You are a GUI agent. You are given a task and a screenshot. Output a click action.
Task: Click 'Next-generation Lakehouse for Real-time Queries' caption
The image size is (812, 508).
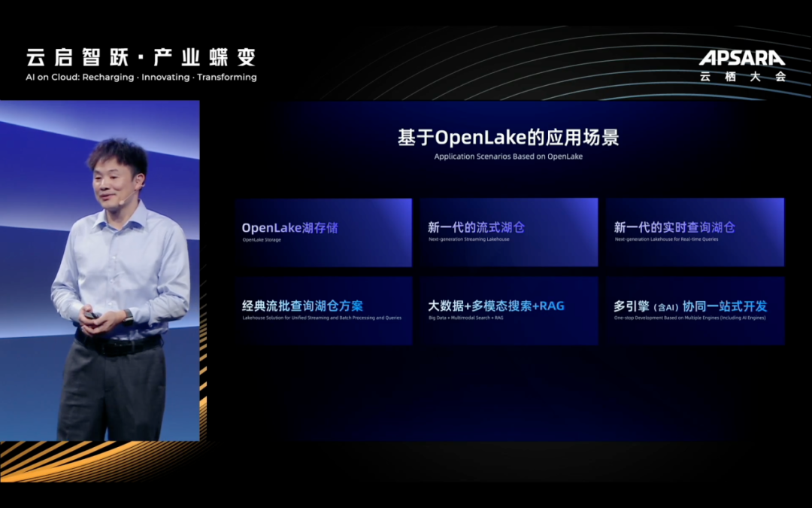tap(666, 239)
